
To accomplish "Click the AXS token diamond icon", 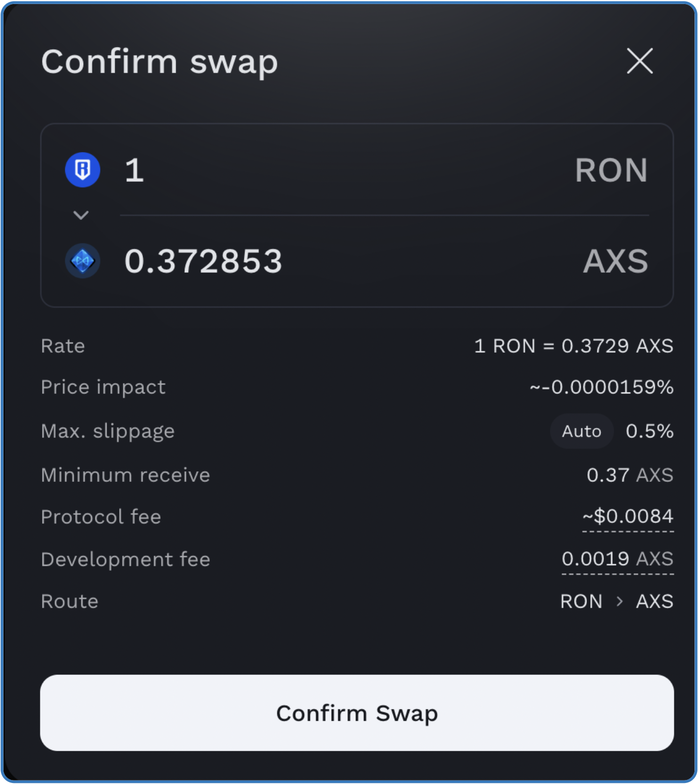I will click(83, 261).
